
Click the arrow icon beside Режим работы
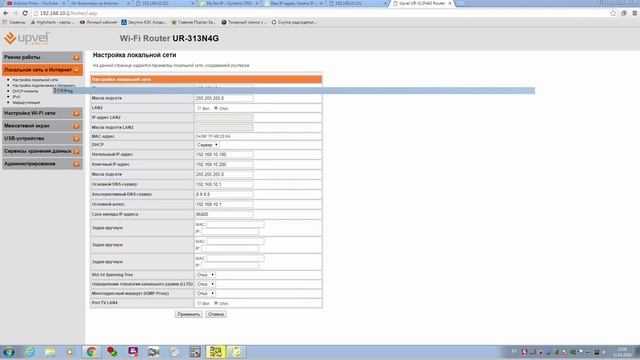(76, 58)
